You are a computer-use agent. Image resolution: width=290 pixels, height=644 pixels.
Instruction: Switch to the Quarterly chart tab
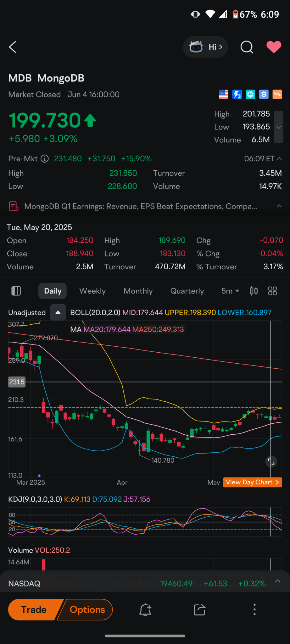pyautogui.click(x=187, y=291)
